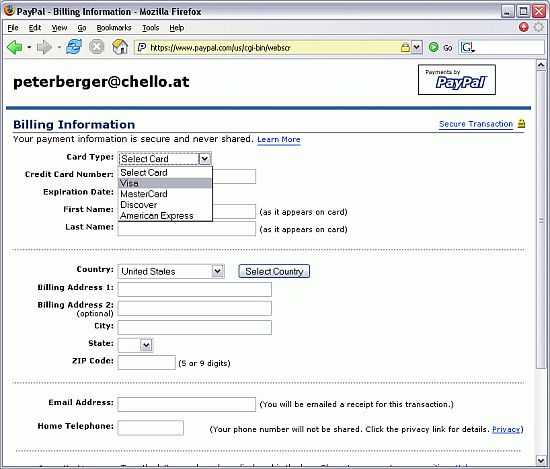Click the scrollbar down arrow
Screen dimensions: 550x469
pyautogui.click(x=541, y=460)
